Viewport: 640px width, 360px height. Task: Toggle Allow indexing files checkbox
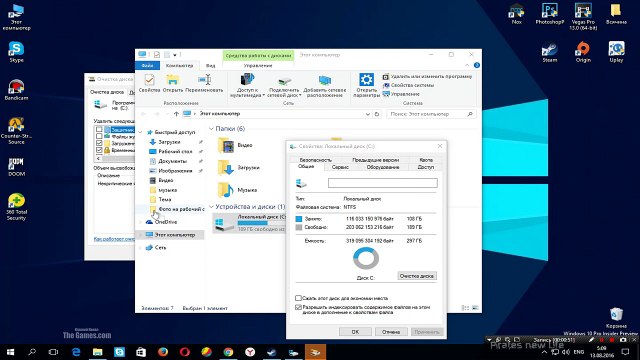pyautogui.click(x=298, y=307)
